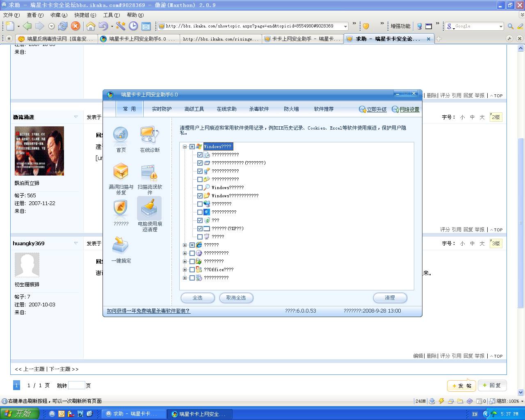Click the magic wand toolbar icon
This screenshot has height=420, width=525.
121,26
